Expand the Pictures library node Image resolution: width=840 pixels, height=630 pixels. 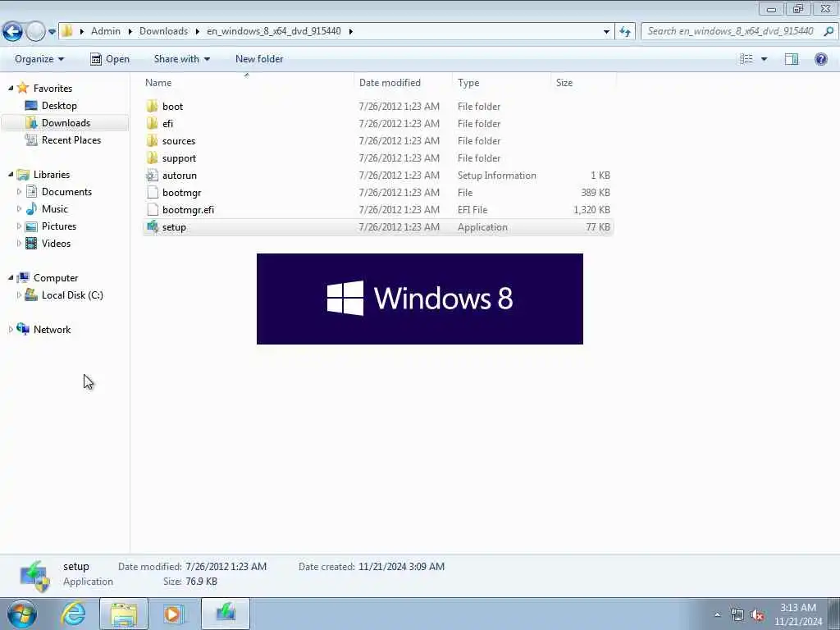[20, 226]
